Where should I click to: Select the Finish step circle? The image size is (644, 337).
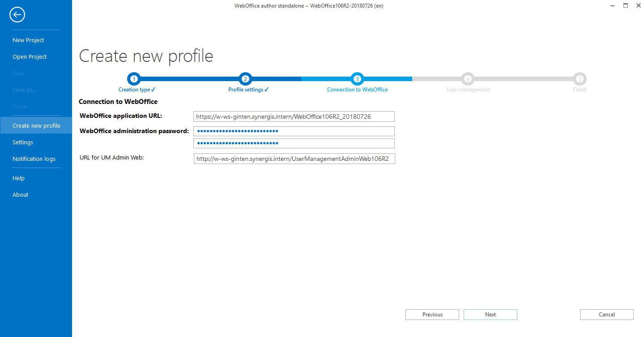tap(579, 78)
